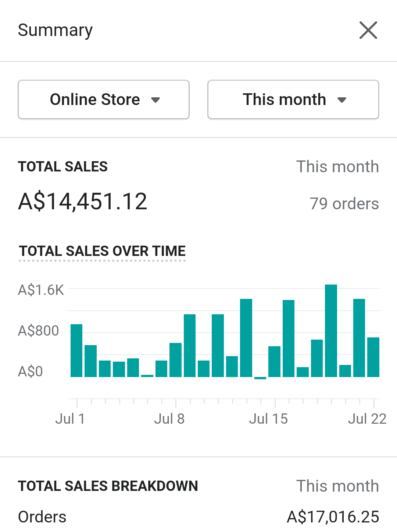The image size is (397, 532).
Task: Open the This month date range selector
Action: (x=293, y=99)
